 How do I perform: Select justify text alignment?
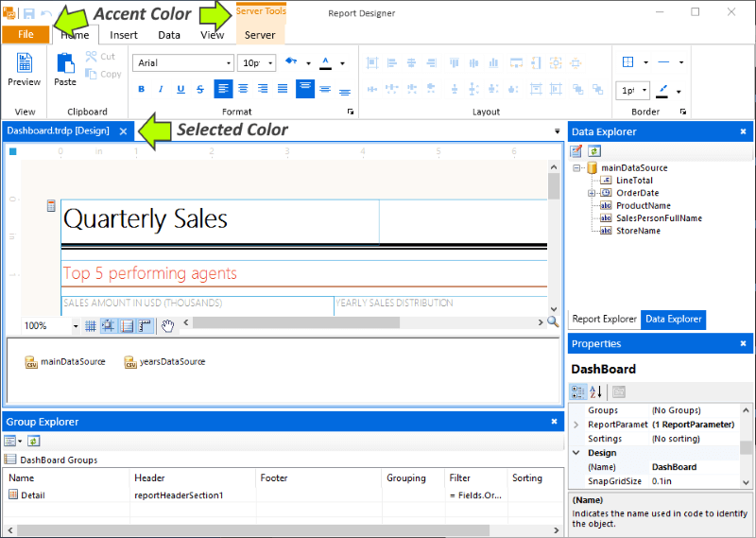tap(283, 89)
